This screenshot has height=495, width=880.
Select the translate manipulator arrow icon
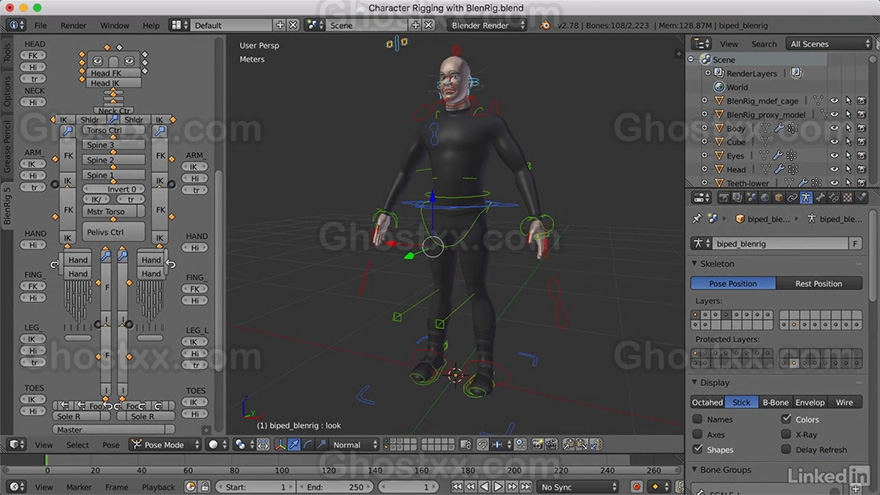[x=294, y=444]
